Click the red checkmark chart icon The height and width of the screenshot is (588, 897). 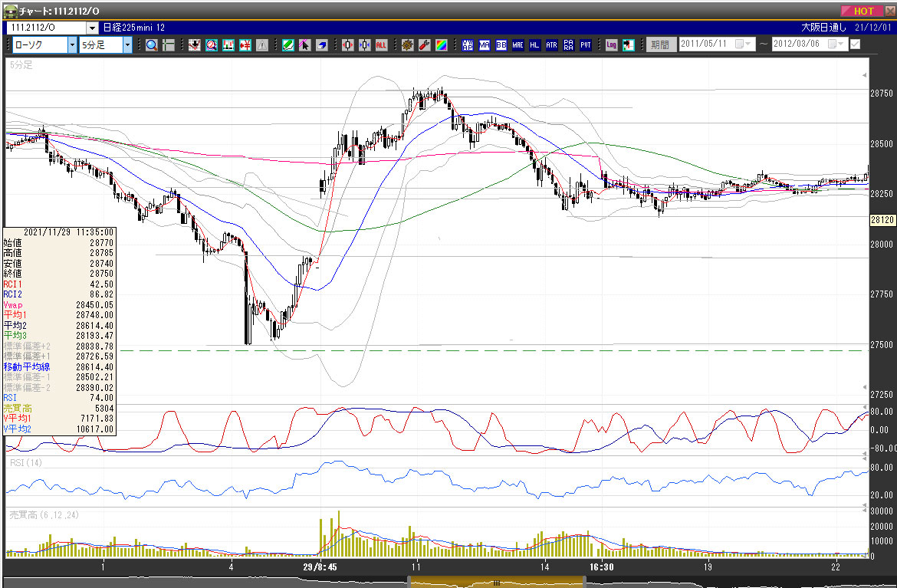pos(195,45)
